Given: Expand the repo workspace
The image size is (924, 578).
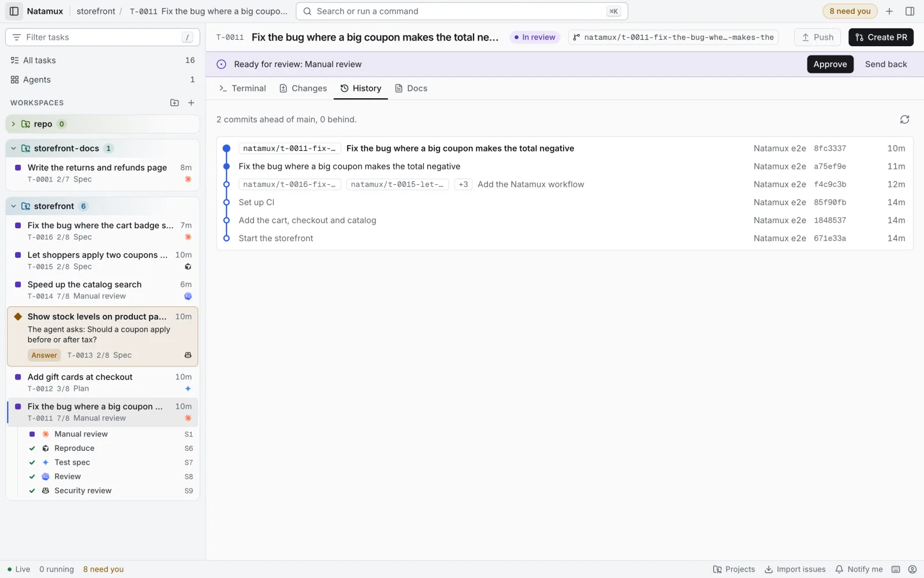Looking at the screenshot, I should [13, 124].
